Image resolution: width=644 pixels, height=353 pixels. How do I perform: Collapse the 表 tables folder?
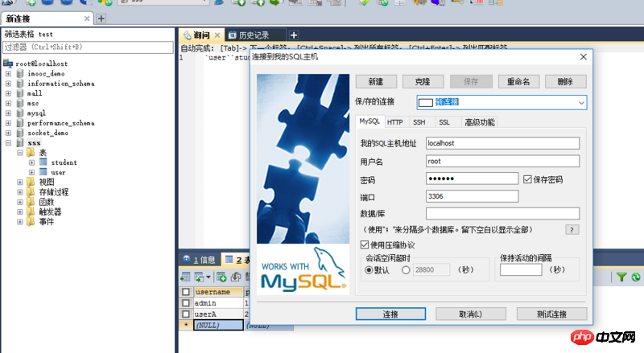pyautogui.click(x=19, y=153)
